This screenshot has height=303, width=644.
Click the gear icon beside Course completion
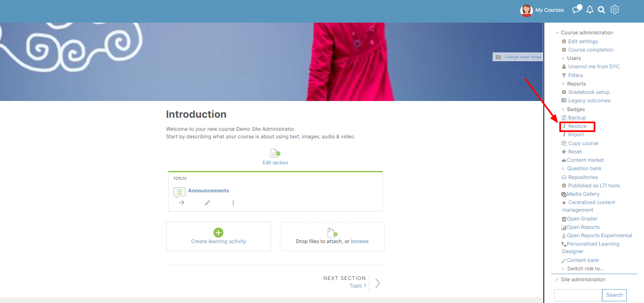[564, 50]
